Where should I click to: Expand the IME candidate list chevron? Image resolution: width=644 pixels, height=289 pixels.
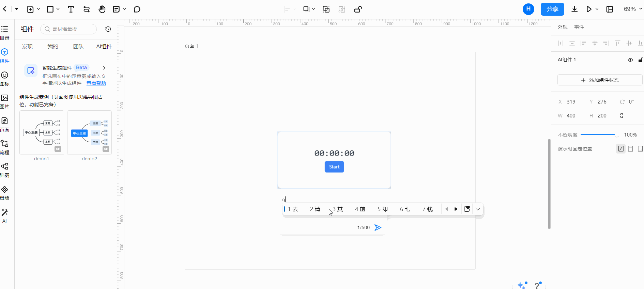[x=478, y=209]
